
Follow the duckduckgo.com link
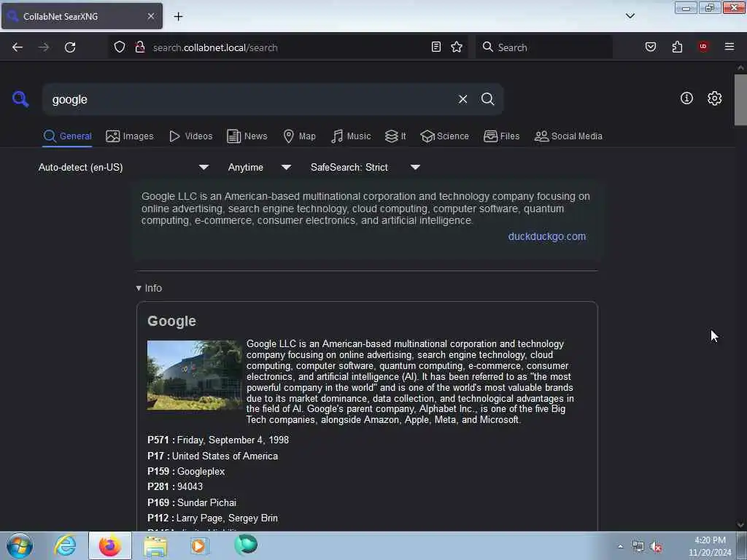547,236
